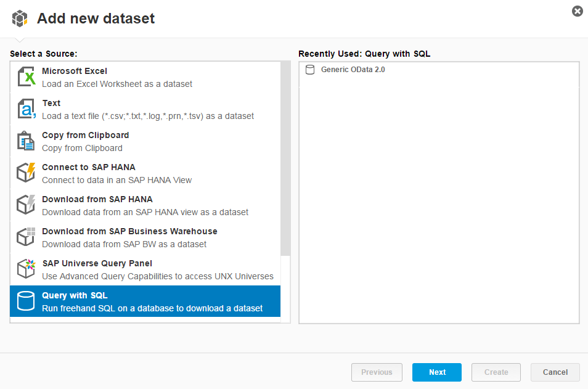588x389 pixels.
Task: Click the source list vertical scrollbar thumb
Action: [285, 158]
